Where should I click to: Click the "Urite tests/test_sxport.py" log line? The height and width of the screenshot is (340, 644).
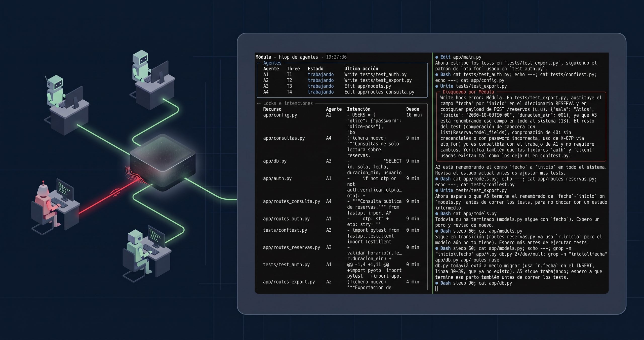click(x=471, y=190)
